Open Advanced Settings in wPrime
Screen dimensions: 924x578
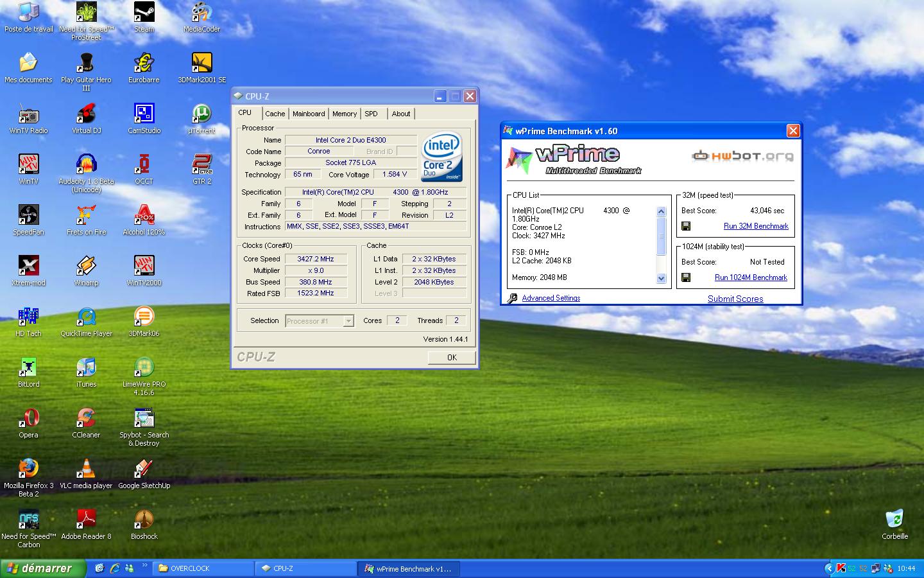(x=551, y=298)
